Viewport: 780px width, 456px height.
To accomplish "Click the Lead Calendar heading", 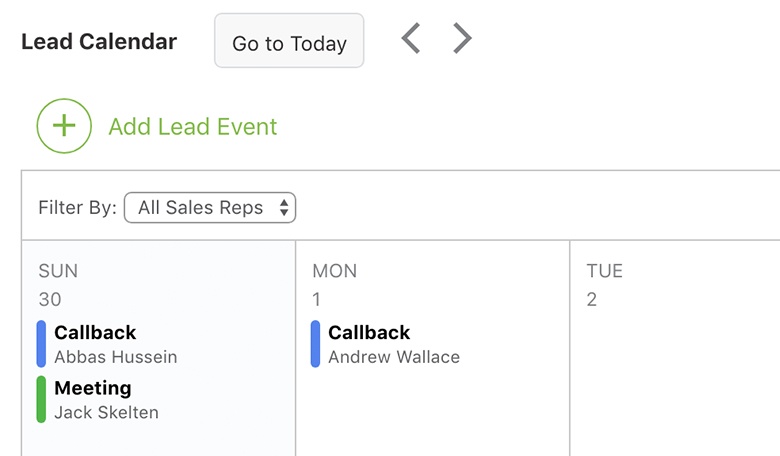I will tap(99, 42).
